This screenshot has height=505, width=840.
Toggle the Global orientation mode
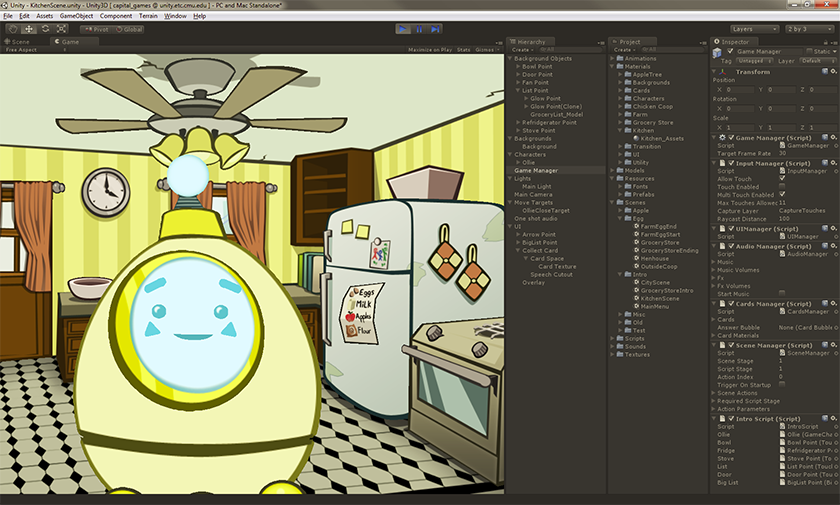coord(129,29)
